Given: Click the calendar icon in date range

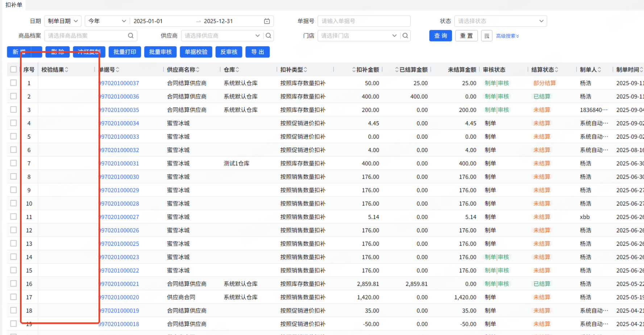Looking at the screenshot, I should tap(267, 21).
